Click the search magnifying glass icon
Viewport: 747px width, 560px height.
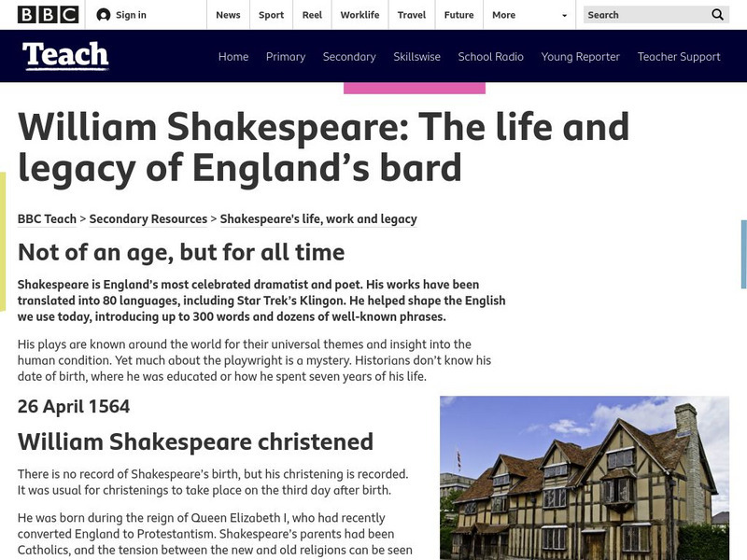(716, 15)
